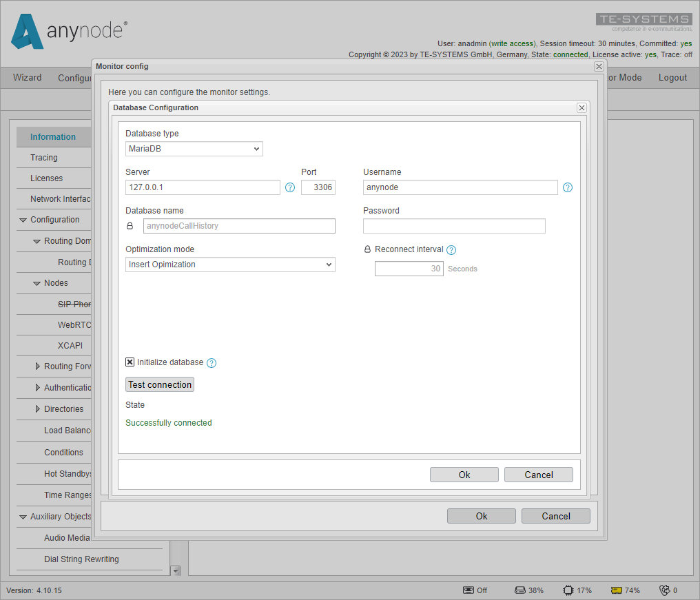Uncheck the Initialize database checkbox
Viewport: 700px width, 600px height.
(130, 362)
